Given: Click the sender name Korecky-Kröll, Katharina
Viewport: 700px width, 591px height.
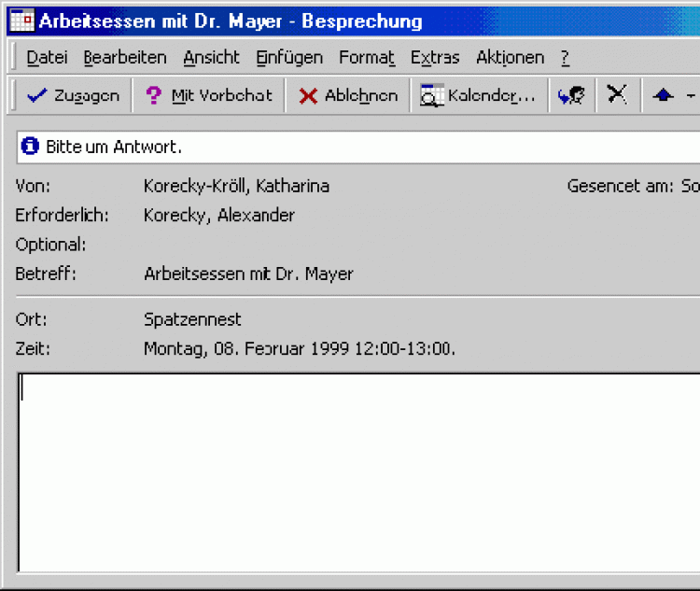Looking at the screenshot, I should 236,186.
